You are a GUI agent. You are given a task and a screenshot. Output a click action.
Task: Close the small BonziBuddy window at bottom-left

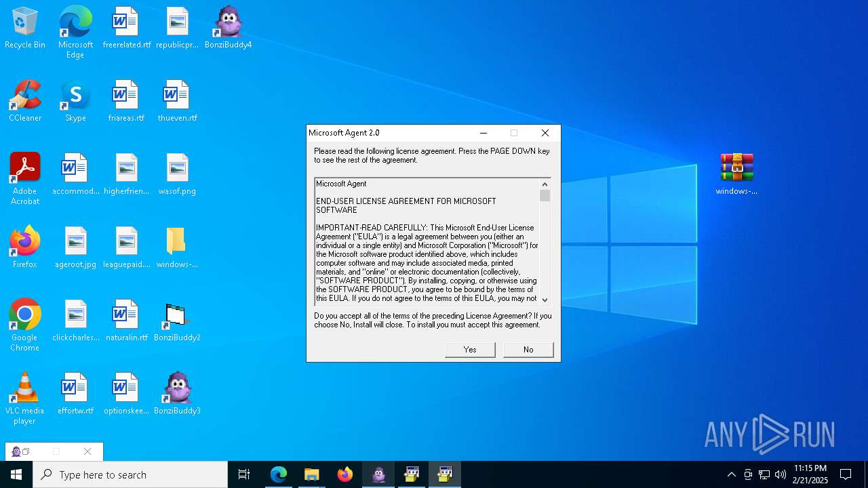click(87, 451)
